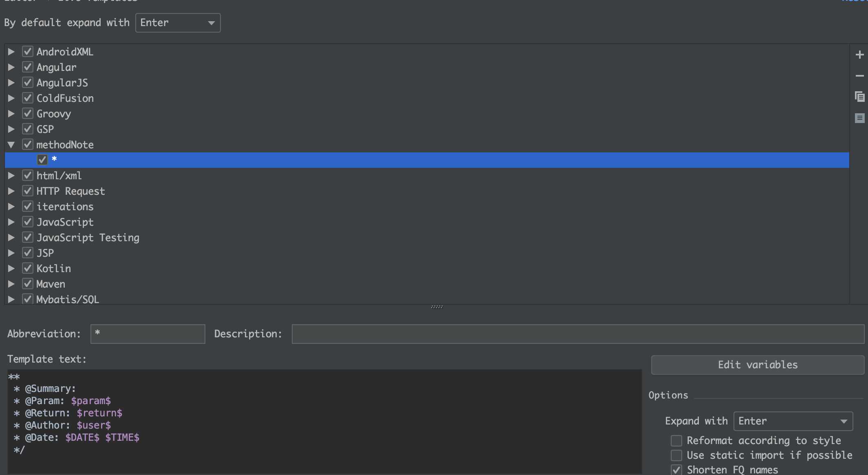Click the restore deleted templates icon
This screenshot has width=868, height=475.
click(859, 118)
